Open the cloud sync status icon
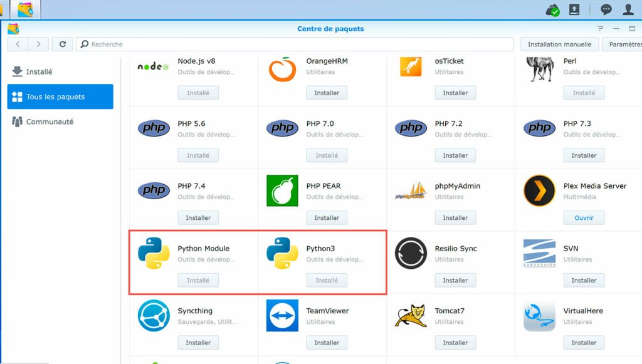 pos(553,10)
